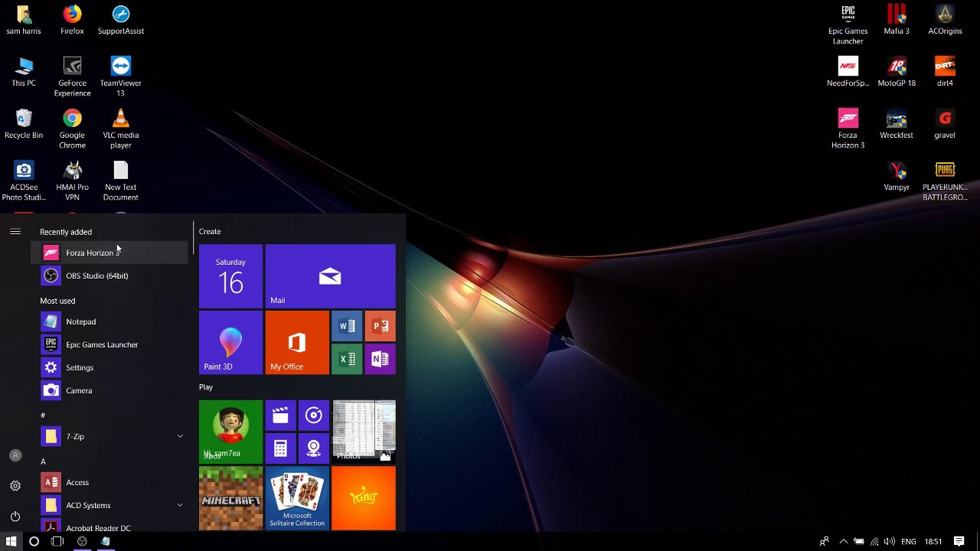Open the Photos live tile thumbnail

pos(364,429)
